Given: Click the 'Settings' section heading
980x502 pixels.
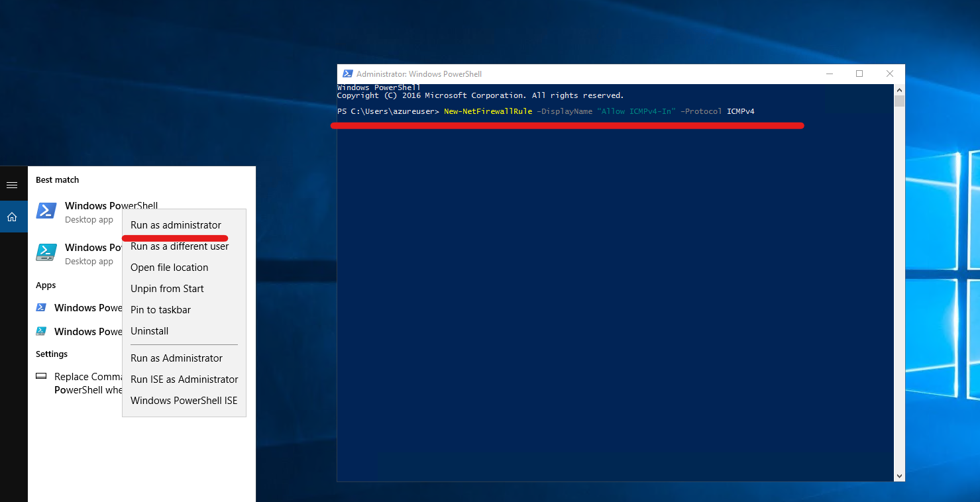Looking at the screenshot, I should (x=52, y=354).
